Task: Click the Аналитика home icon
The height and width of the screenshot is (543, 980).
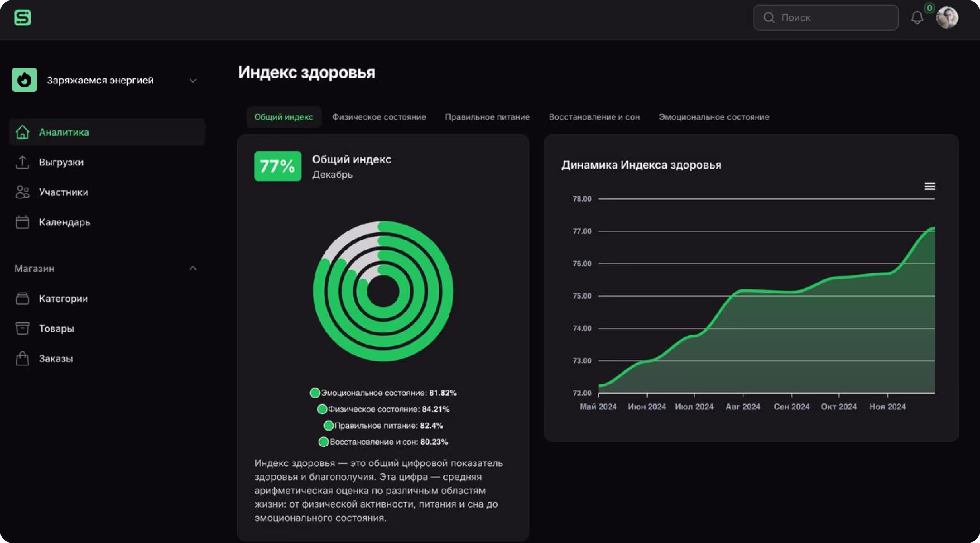Action: [x=22, y=132]
